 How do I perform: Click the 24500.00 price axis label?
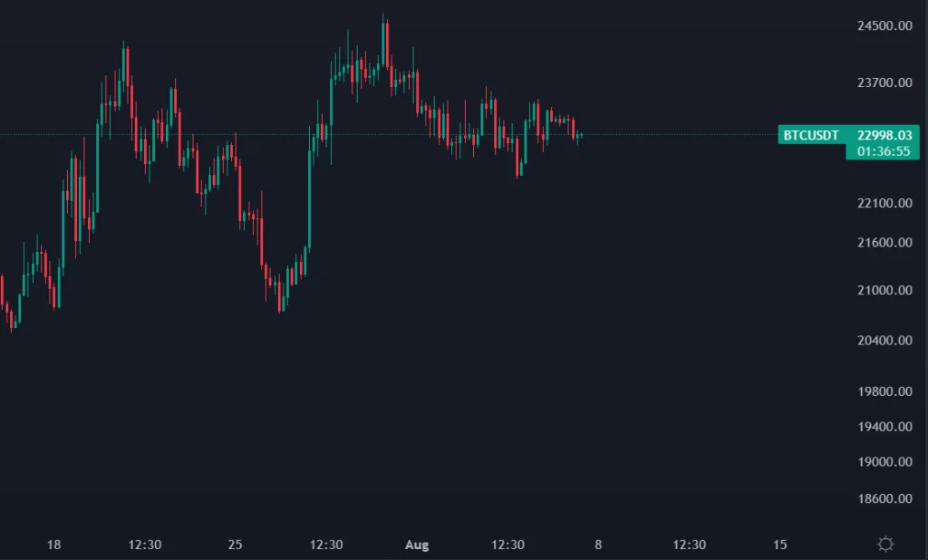click(884, 25)
